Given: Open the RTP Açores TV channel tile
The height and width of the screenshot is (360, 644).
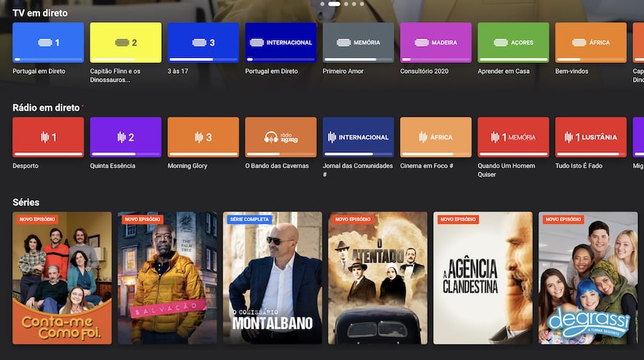Looking at the screenshot, I should pyautogui.click(x=513, y=42).
